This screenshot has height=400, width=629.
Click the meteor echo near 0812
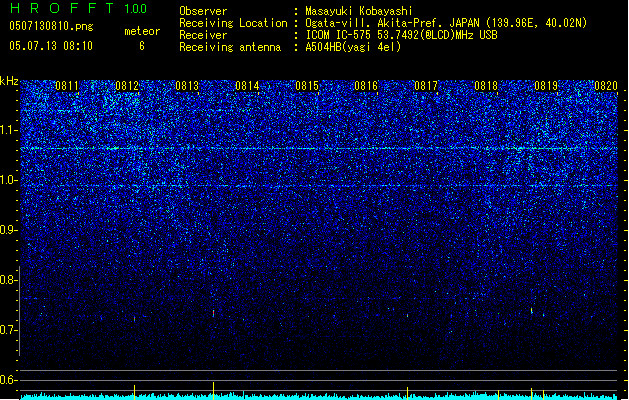click(134, 319)
